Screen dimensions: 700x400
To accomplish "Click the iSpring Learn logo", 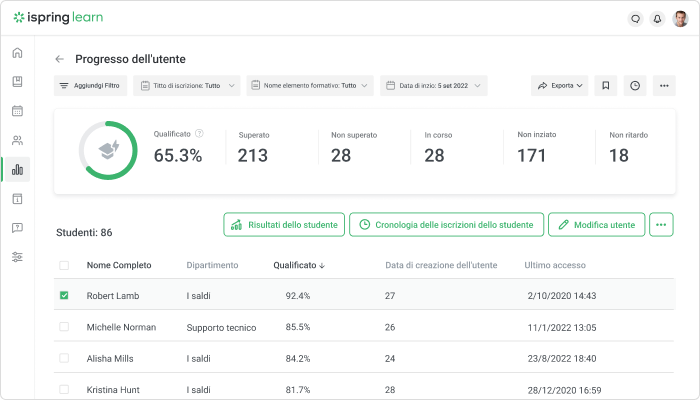I will (x=58, y=17).
